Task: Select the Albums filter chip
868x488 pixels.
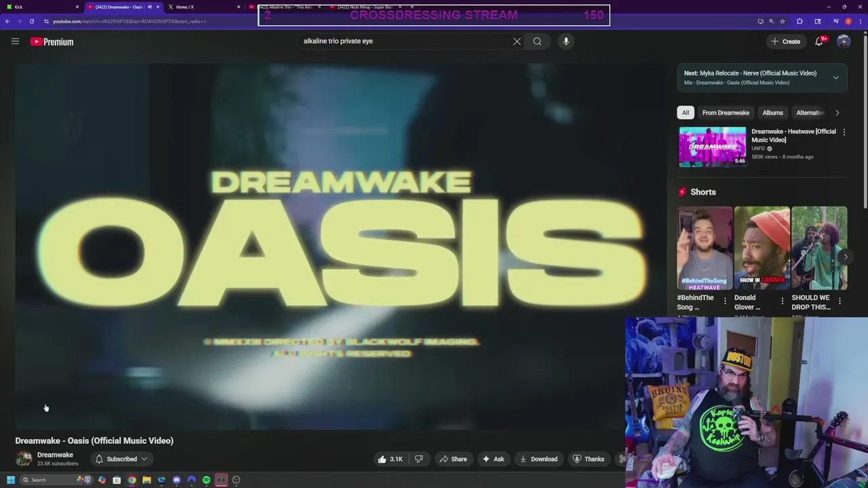Action: click(772, 113)
